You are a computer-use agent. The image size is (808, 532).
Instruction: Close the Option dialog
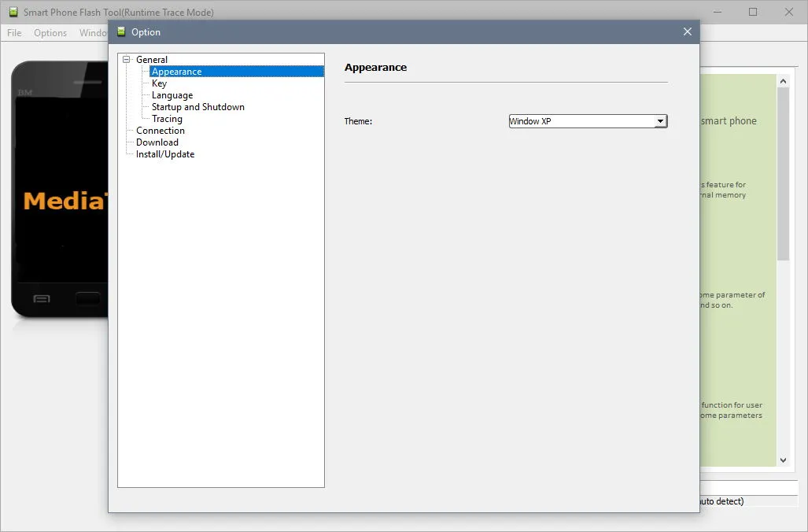point(688,31)
